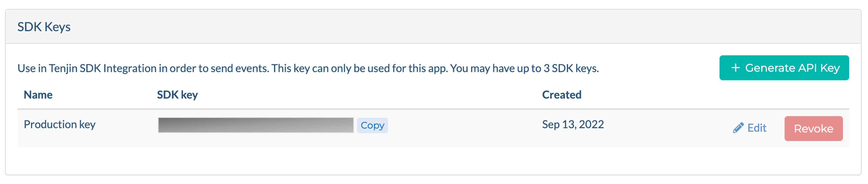The height and width of the screenshot is (184, 868).
Task: Click the gray SDK Keys header bar
Action: 433,26
